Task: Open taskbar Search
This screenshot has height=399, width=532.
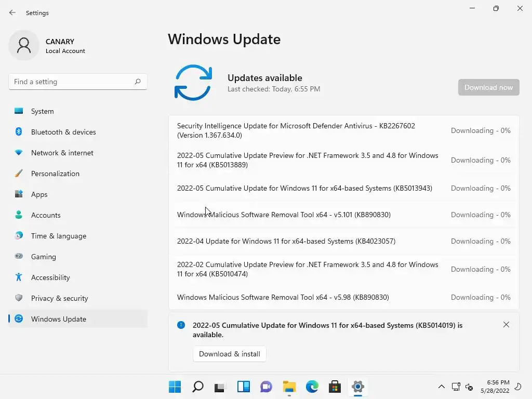Action: (x=198, y=387)
